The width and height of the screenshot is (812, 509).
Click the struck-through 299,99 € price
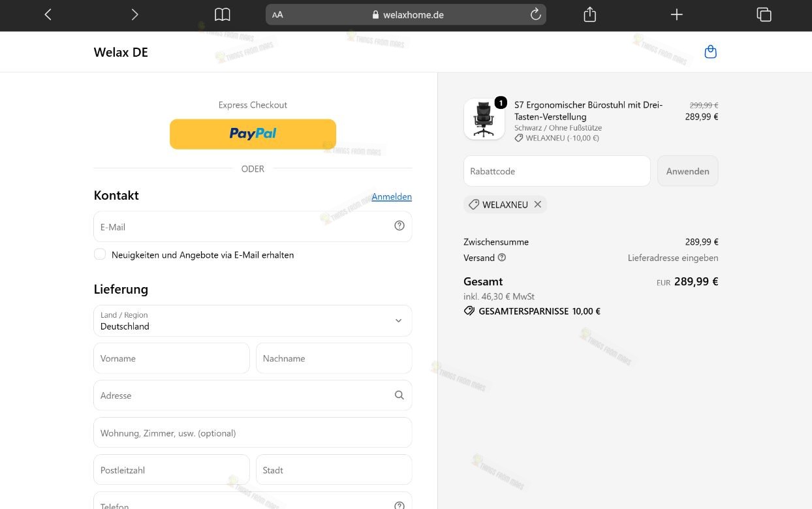[x=704, y=105]
